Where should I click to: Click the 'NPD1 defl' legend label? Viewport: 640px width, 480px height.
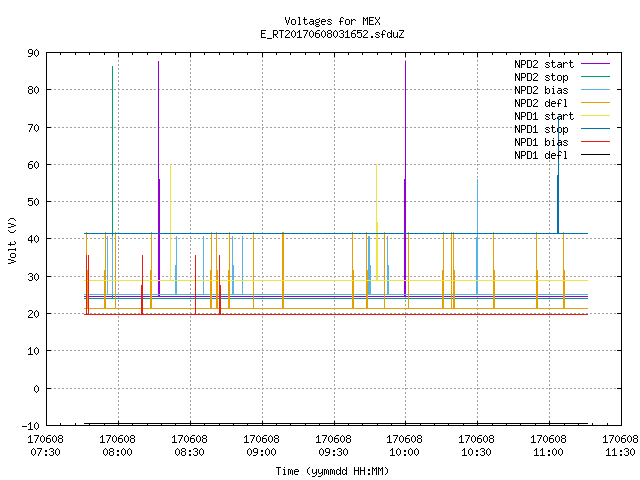click(x=541, y=156)
